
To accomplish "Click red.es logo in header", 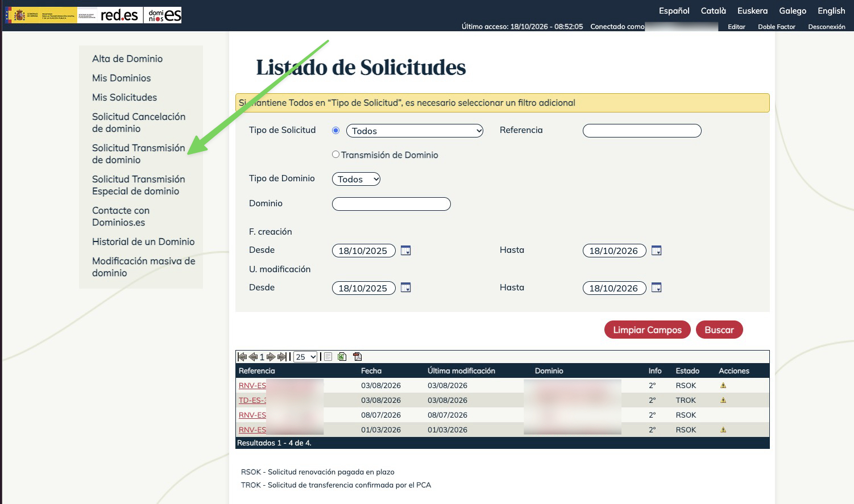I will (119, 15).
